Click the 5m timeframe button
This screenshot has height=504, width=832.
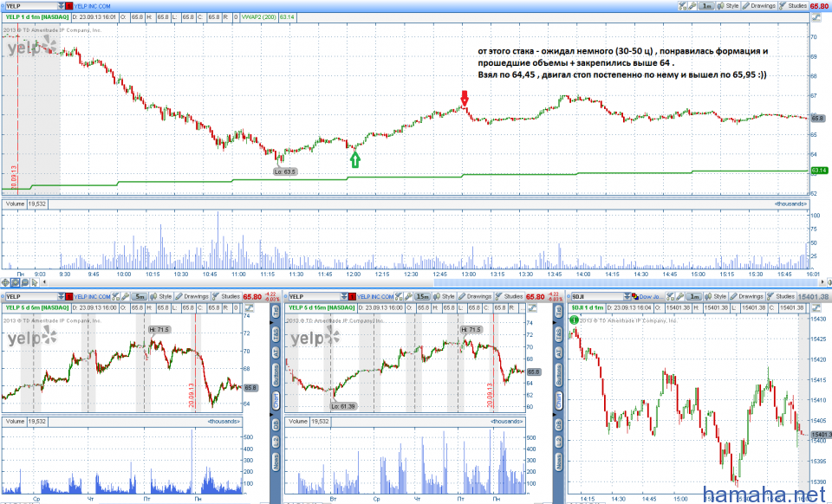pyautogui.click(x=139, y=297)
